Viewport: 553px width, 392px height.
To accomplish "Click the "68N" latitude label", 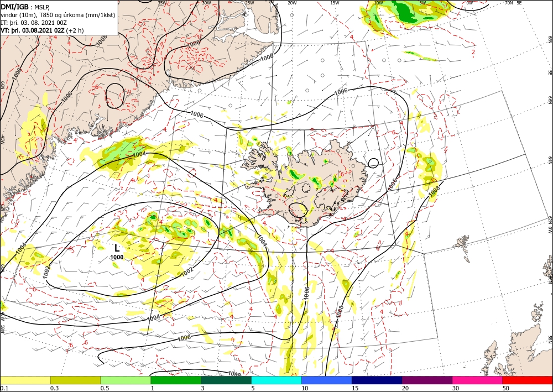I will (550, 39).
